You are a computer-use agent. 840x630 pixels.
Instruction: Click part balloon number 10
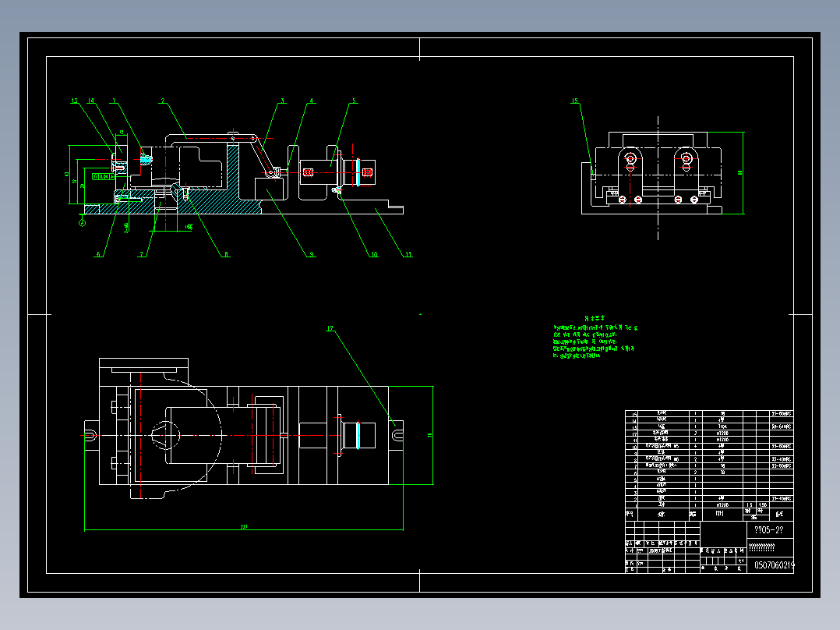tap(374, 254)
